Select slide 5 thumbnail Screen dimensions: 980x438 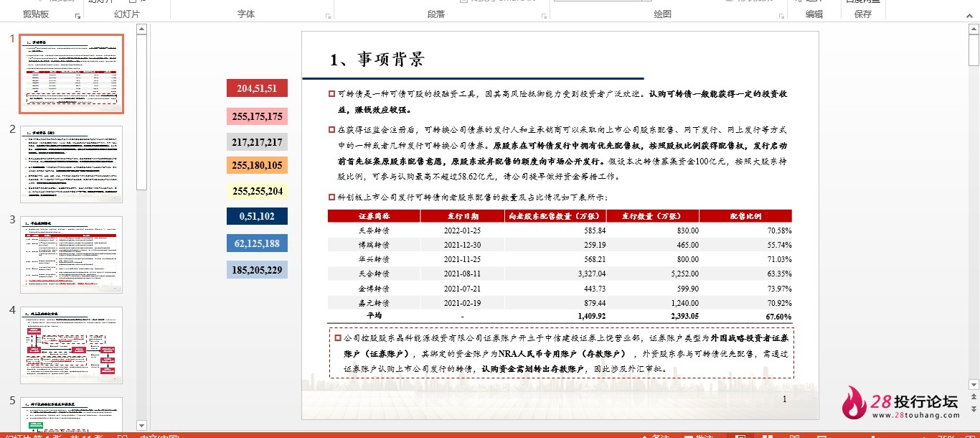tap(71, 414)
